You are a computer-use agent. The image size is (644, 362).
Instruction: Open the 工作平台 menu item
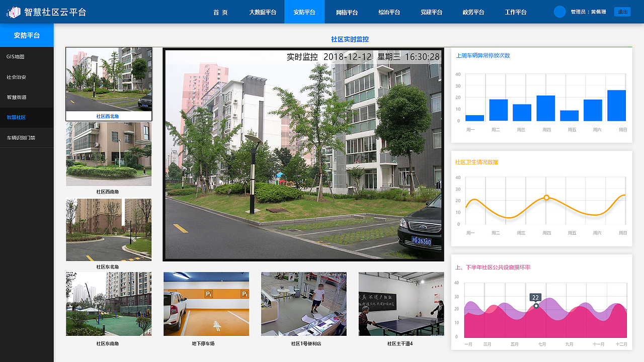pos(516,12)
